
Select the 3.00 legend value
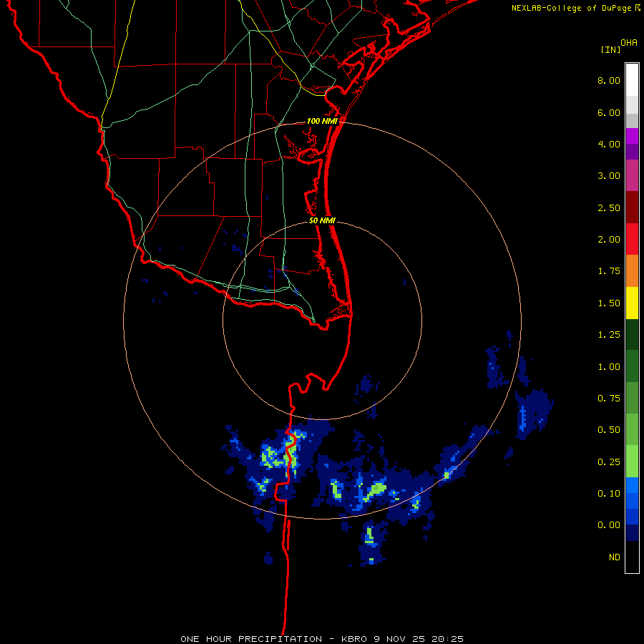(x=609, y=176)
